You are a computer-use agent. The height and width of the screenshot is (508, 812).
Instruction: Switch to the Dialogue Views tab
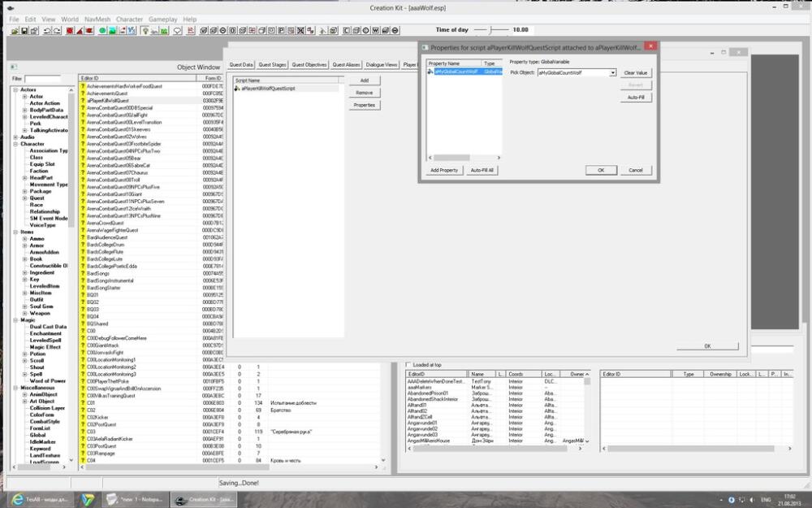click(x=381, y=65)
